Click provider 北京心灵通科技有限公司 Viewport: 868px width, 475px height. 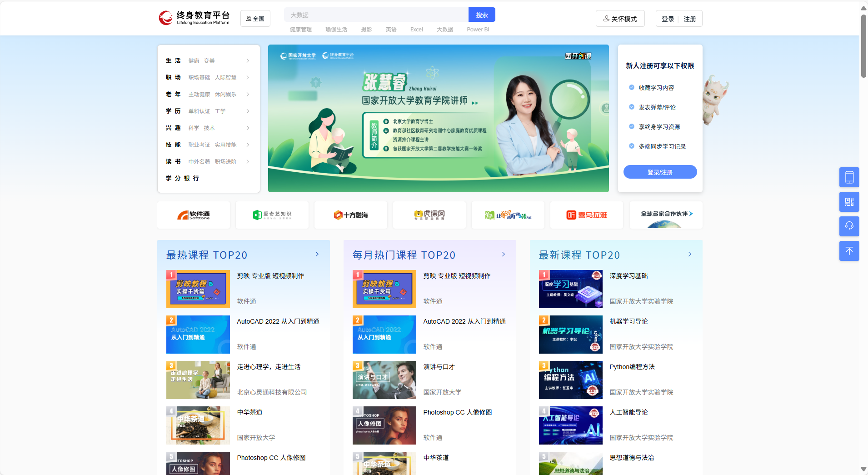272,392
